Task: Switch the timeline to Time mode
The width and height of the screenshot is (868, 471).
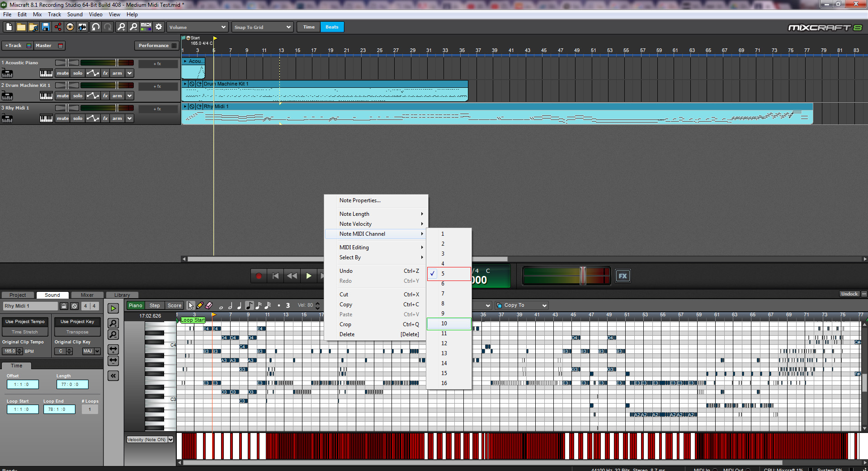Action: 309,27
